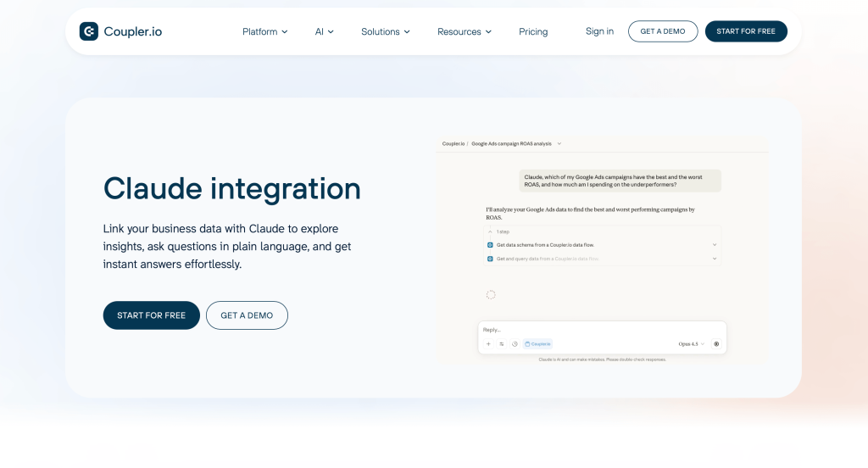The width and height of the screenshot is (868, 468).
Task: Click the 'Claude integration' heading
Action: click(x=232, y=189)
